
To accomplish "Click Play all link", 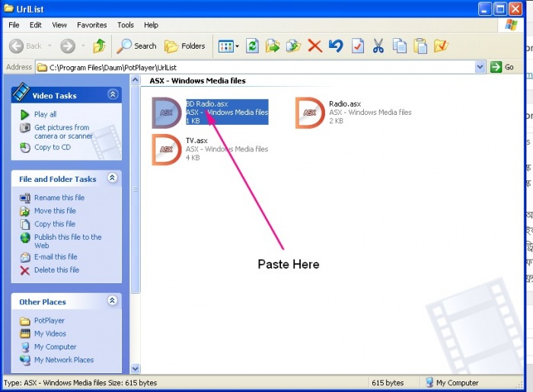I will pyautogui.click(x=45, y=114).
